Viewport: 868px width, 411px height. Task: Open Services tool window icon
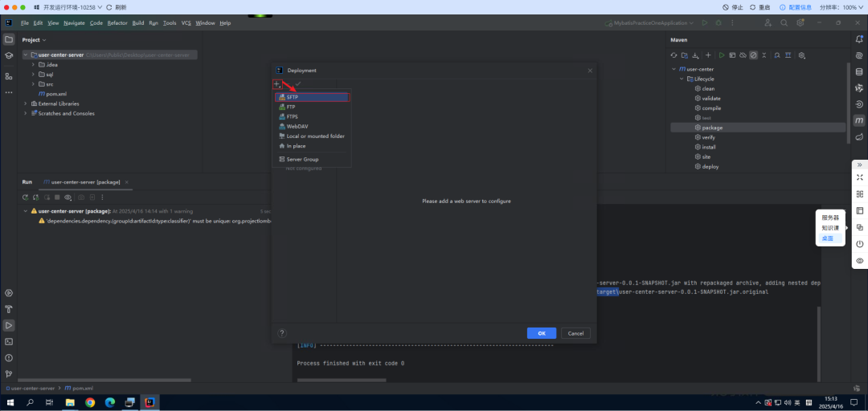(9, 293)
